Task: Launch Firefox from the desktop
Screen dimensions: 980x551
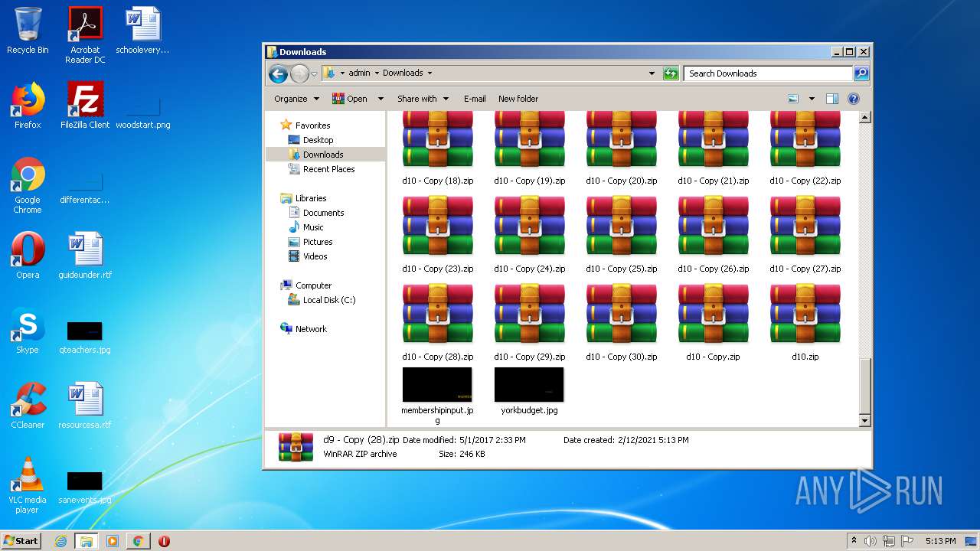Action: pos(28,106)
